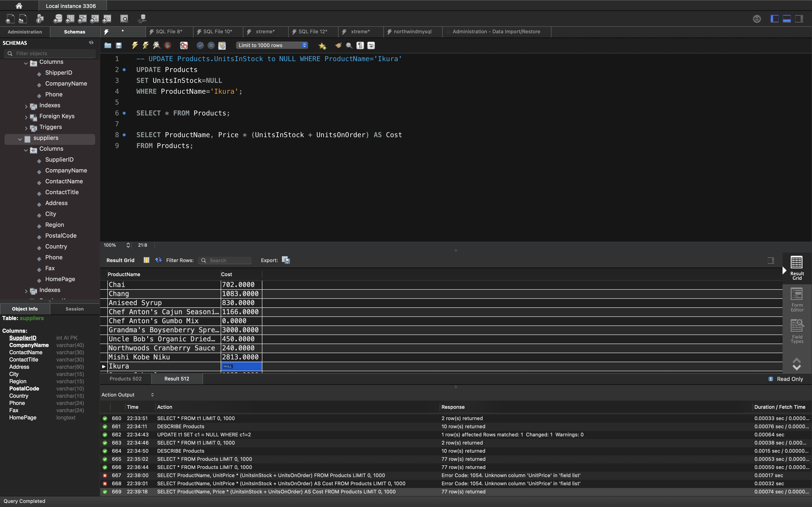Open SQL file with folder icon

click(108, 45)
